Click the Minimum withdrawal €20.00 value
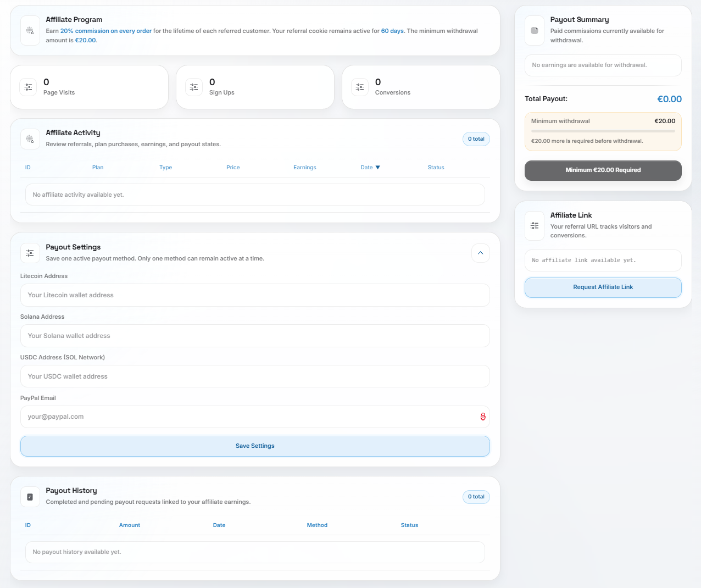 click(665, 121)
